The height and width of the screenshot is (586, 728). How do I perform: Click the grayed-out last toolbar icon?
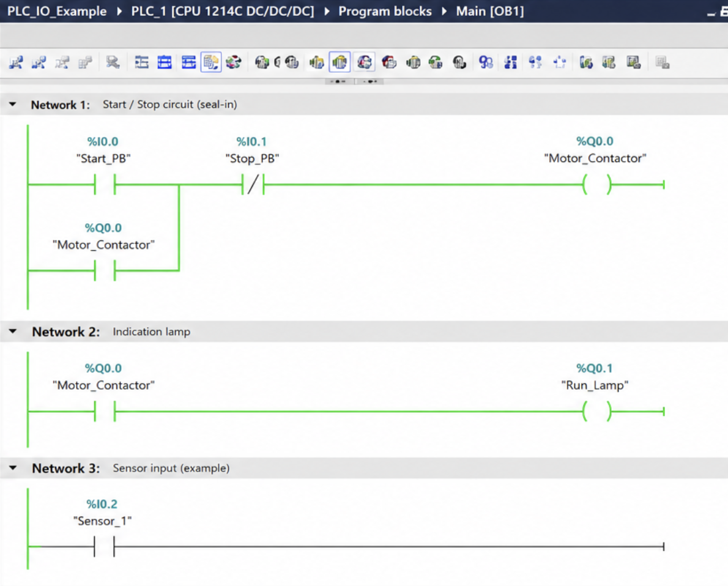coord(662,62)
